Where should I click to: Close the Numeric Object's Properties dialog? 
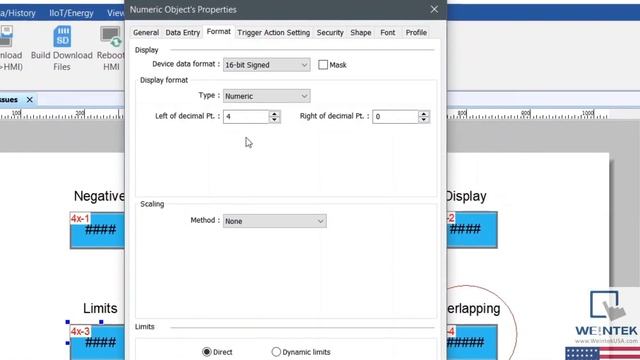point(434,9)
